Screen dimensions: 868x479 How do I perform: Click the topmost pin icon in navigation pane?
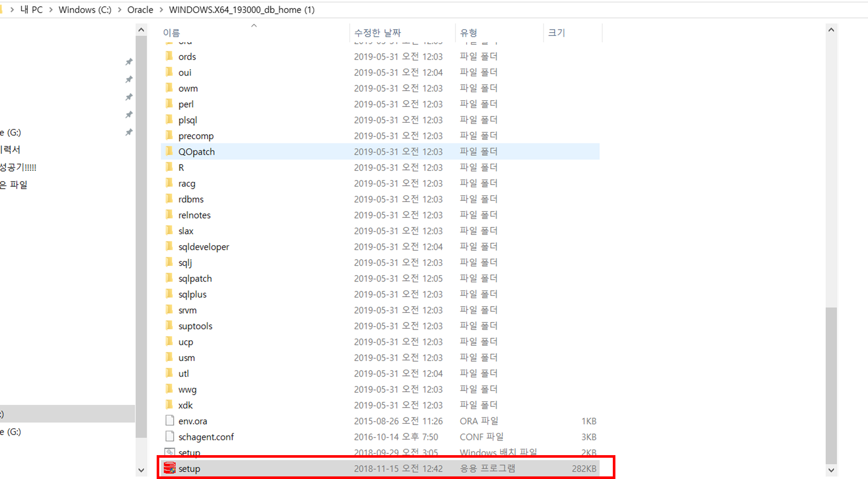[129, 62]
